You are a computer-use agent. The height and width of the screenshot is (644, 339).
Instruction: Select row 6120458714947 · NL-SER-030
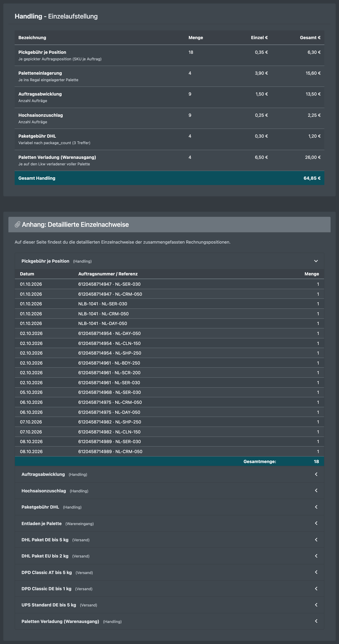[169, 284]
